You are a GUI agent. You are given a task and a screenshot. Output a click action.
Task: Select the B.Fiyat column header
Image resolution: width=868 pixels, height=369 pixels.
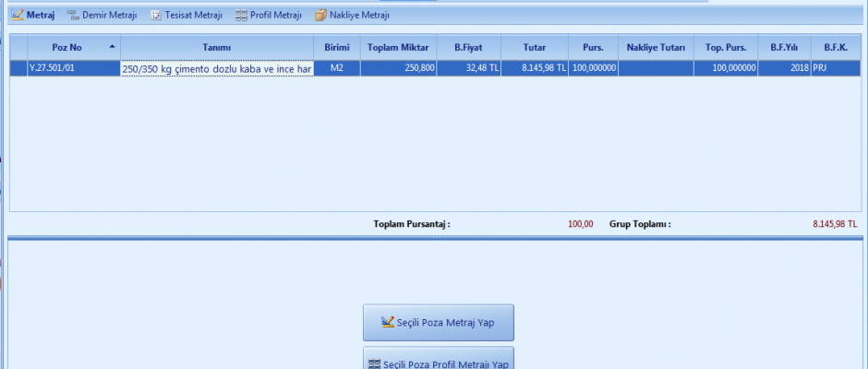coord(469,47)
